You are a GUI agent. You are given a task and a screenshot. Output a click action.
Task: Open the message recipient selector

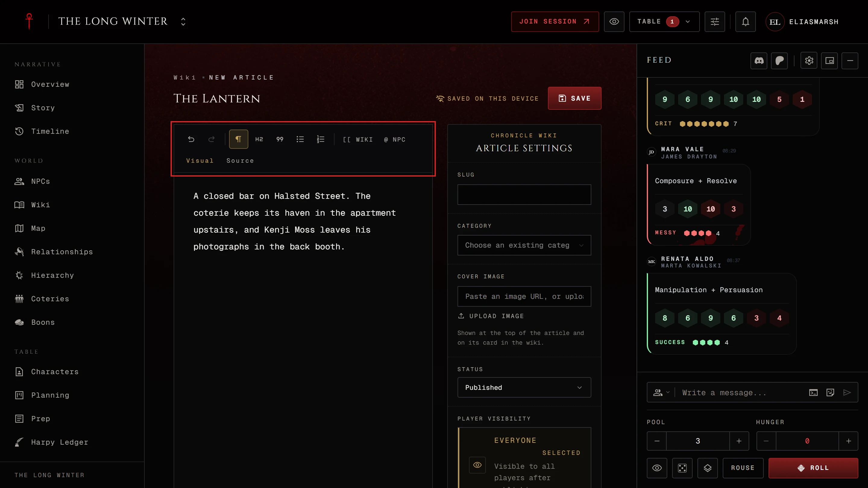(x=661, y=392)
